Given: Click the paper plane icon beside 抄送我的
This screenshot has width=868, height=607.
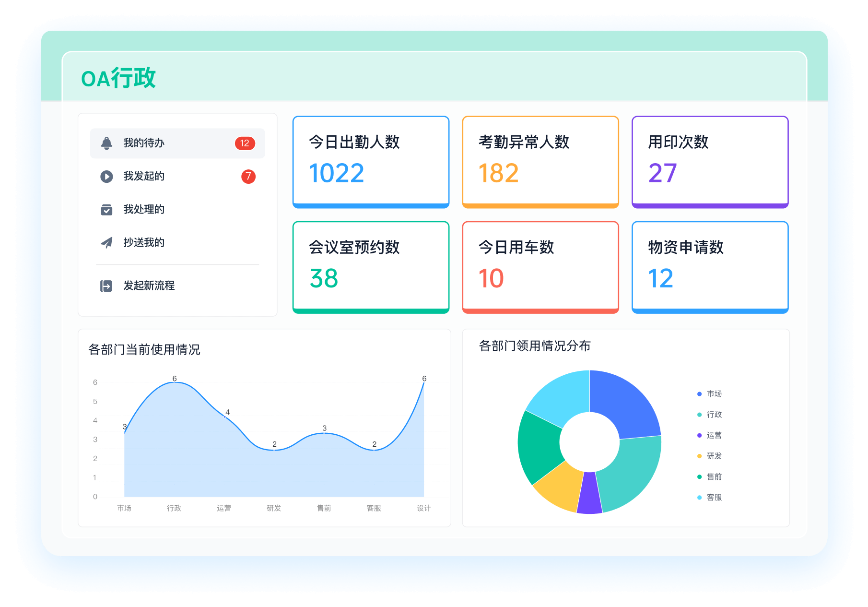Looking at the screenshot, I should [x=106, y=243].
